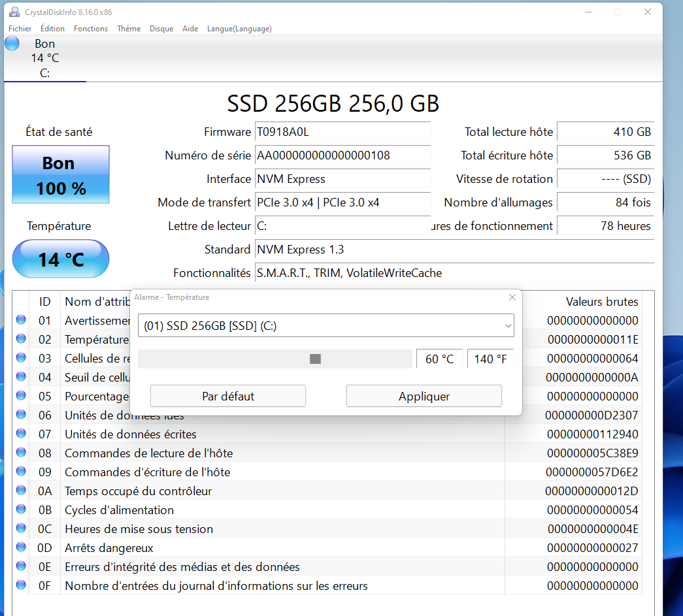
Task: Click the status orb for Cycles d'alimentation row
Action: (x=21, y=509)
